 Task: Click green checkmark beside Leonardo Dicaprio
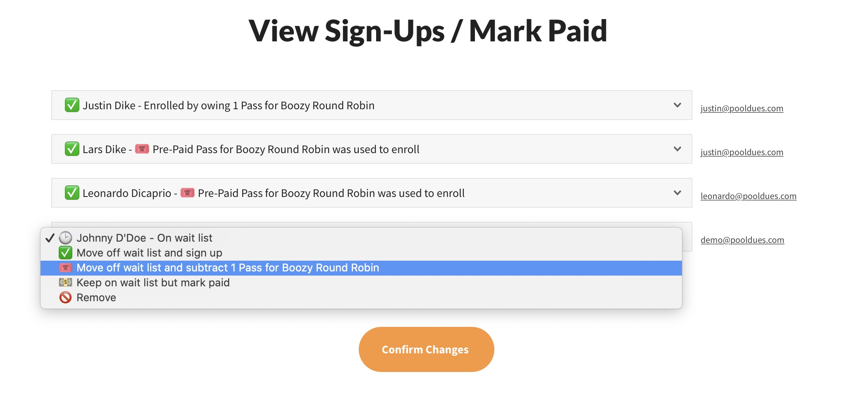[72, 193]
